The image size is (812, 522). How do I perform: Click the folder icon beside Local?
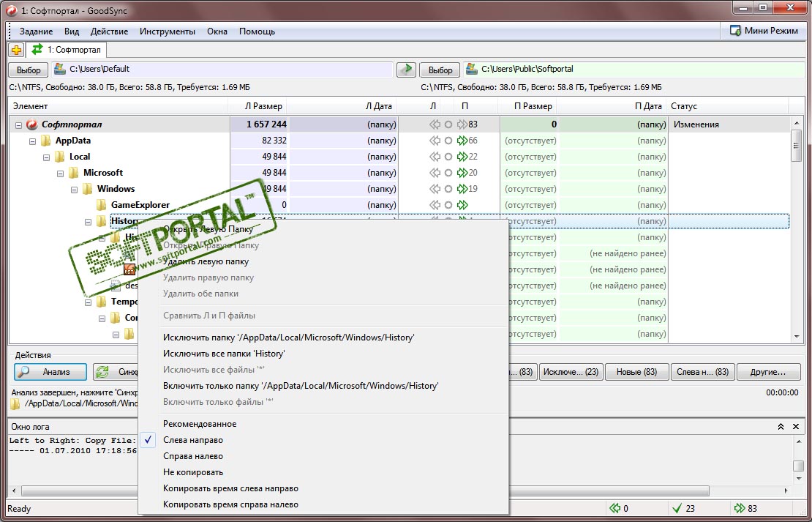60,157
